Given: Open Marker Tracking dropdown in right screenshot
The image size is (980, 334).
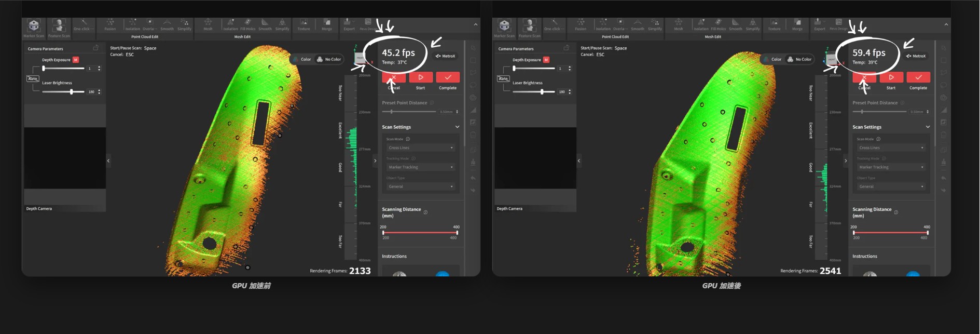Looking at the screenshot, I should (x=890, y=167).
